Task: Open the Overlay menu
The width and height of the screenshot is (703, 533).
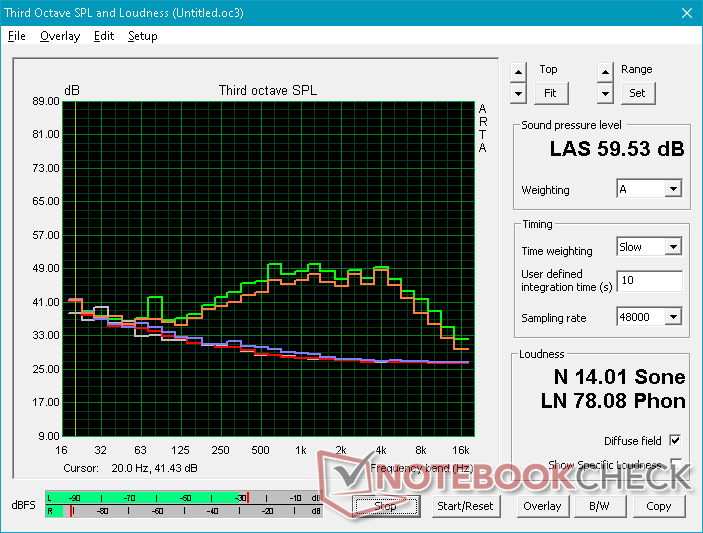Action: [60, 36]
